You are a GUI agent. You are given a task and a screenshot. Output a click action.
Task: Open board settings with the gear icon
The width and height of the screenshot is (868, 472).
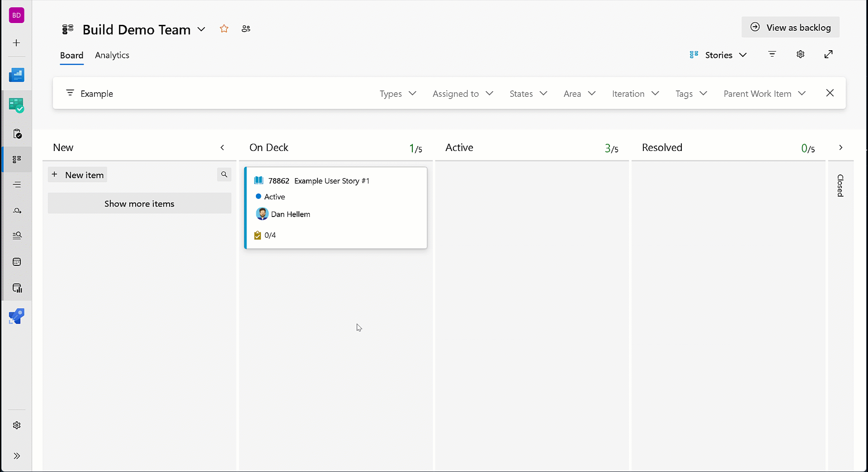[x=801, y=54]
